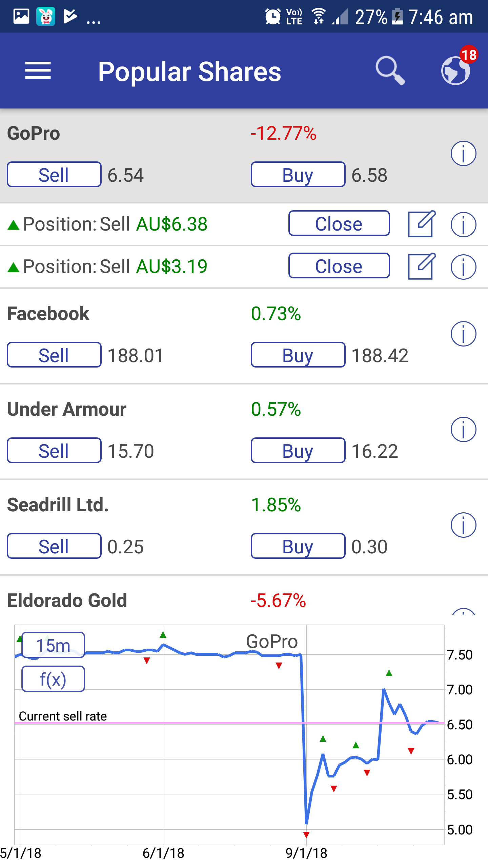
Task: Open the hamburger navigation menu
Action: pos(38,71)
